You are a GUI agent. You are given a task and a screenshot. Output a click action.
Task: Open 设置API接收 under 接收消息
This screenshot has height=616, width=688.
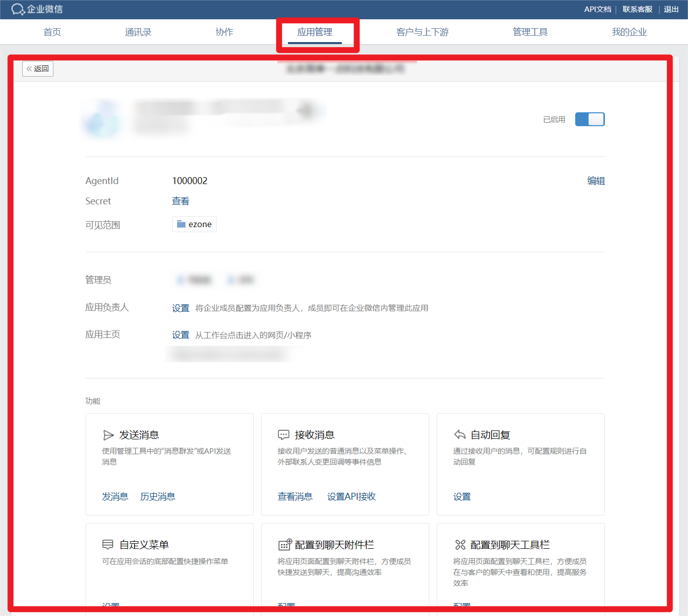(x=351, y=496)
